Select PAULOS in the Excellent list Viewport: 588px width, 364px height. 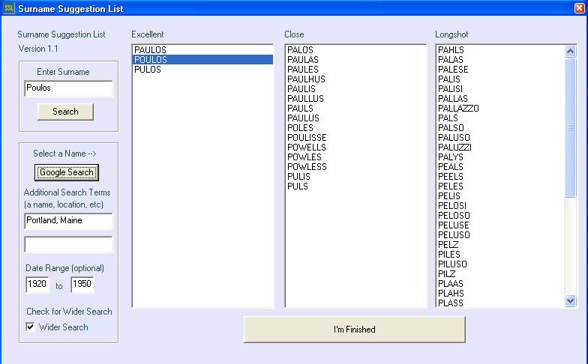tap(151, 50)
